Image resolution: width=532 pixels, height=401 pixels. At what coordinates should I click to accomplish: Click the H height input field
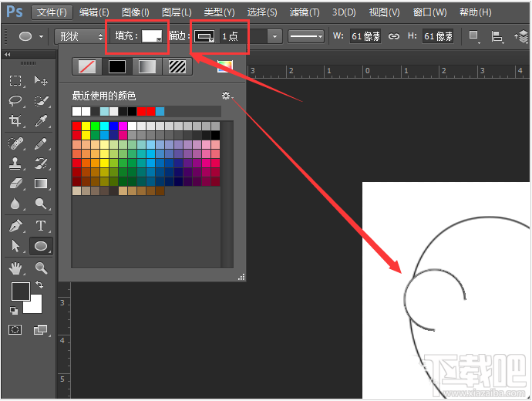click(x=438, y=36)
